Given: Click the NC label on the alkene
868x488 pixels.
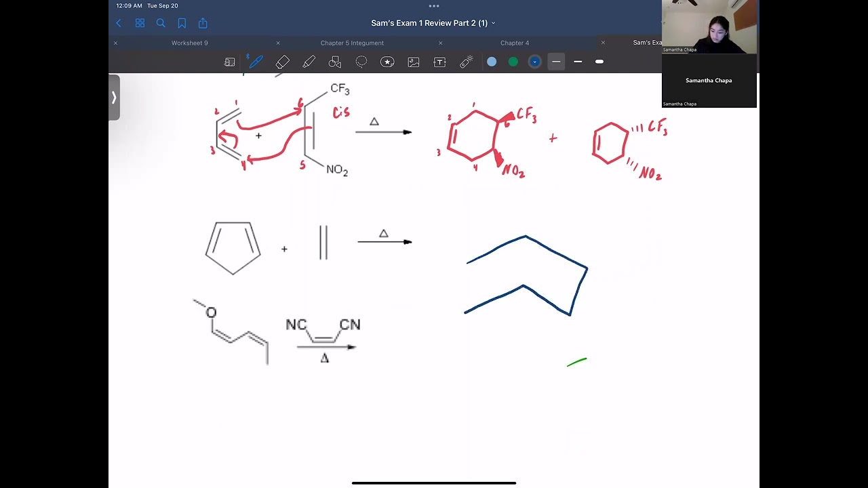Looking at the screenshot, I should tap(296, 325).
